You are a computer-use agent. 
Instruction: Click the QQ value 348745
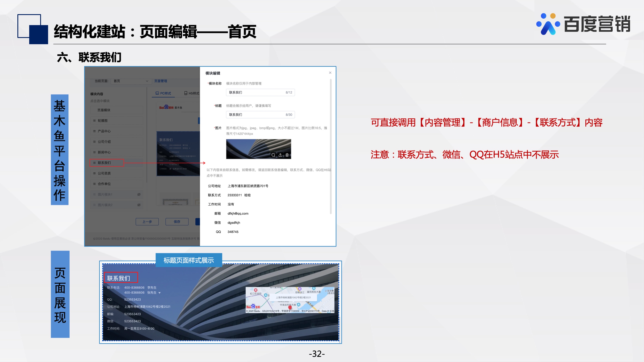point(233,232)
